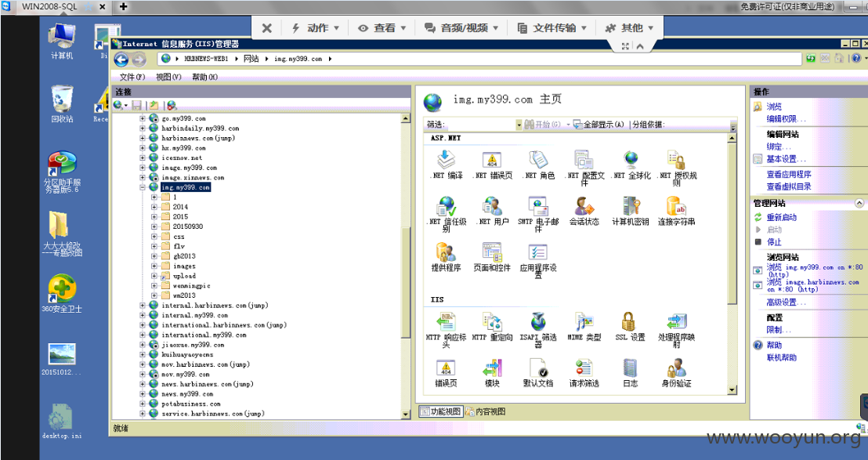Click the 查看虚拟目录 link
Viewport: 868px width, 460px height.
click(789, 187)
